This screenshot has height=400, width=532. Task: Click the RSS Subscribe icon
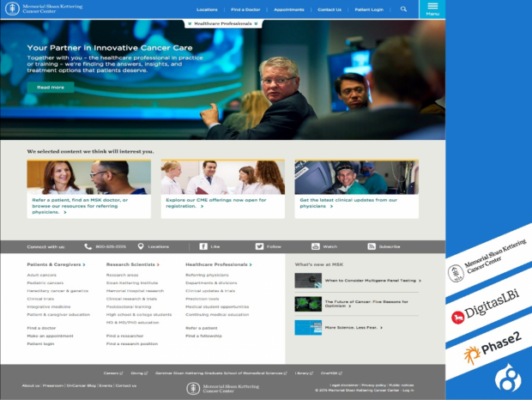(372, 246)
